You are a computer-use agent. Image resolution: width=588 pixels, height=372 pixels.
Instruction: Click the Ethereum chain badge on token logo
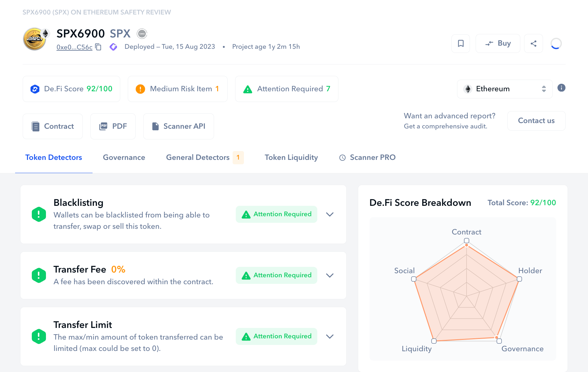pyautogui.click(x=46, y=33)
